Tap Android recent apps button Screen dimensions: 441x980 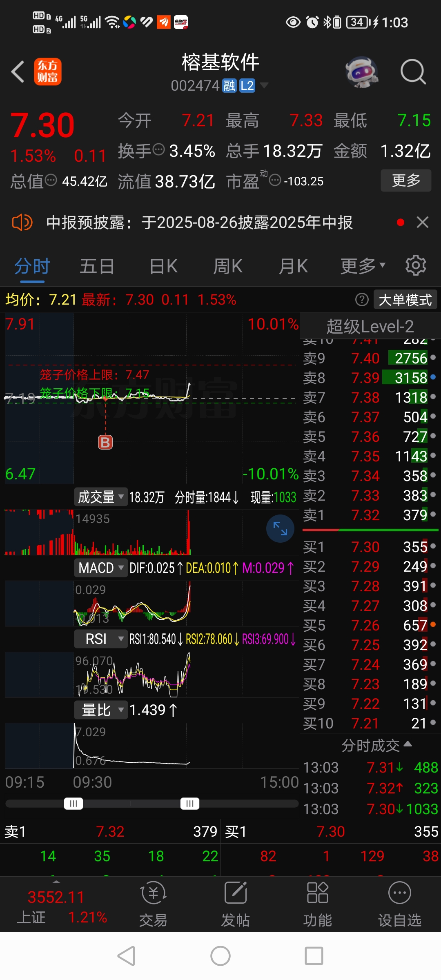pyautogui.click(x=314, y=956)
